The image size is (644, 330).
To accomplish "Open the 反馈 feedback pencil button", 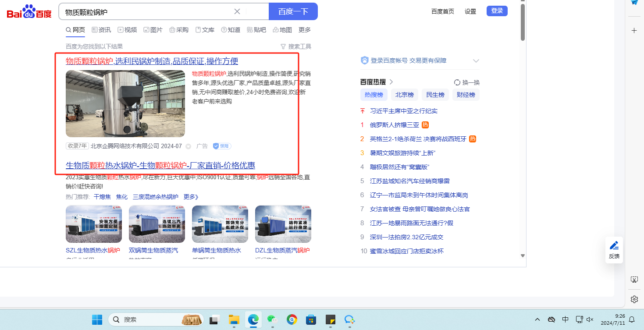I will coord(614,250).
